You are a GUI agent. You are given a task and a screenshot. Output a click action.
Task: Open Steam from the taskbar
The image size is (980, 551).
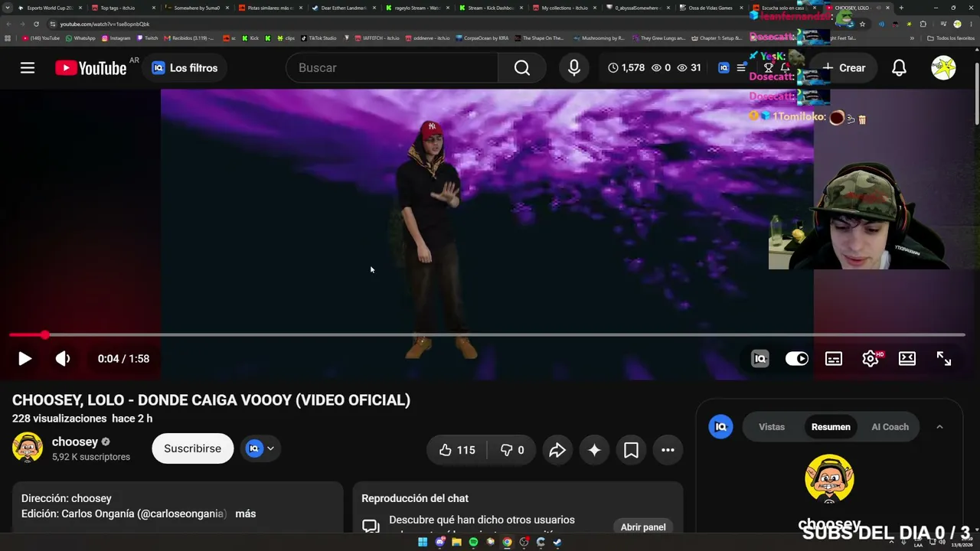point(557,543)
